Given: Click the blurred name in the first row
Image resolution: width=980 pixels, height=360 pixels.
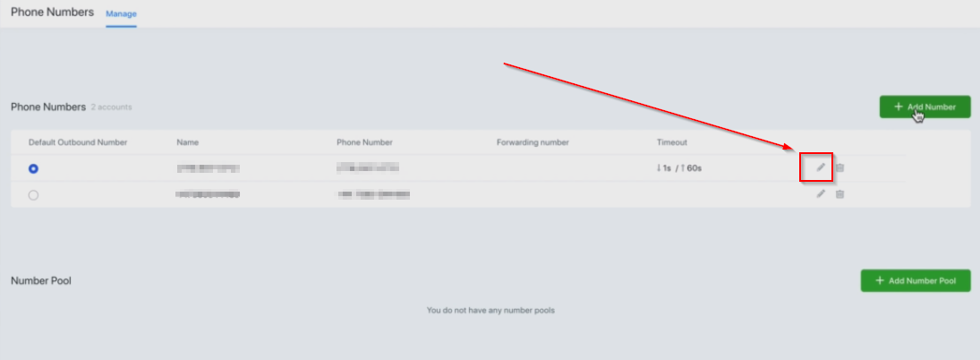Looking at the screenshot, I should coord(209,168).
